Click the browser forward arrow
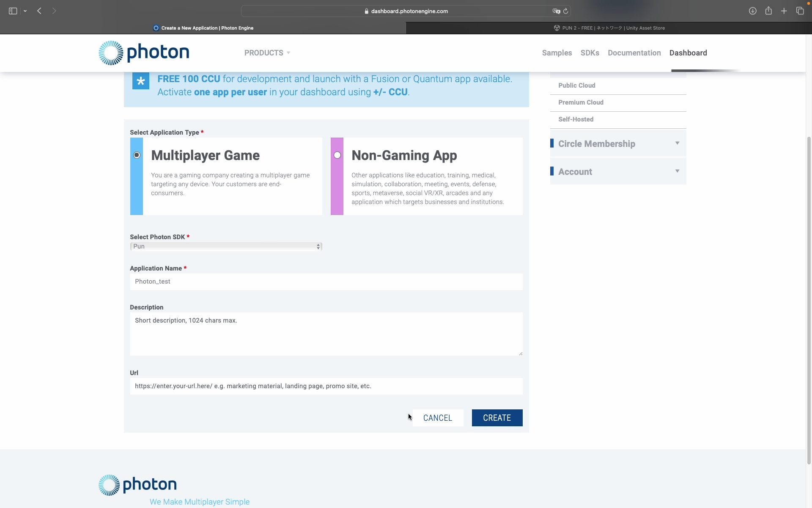The width and height of the screenshot is (812, 508). [54, 11]
